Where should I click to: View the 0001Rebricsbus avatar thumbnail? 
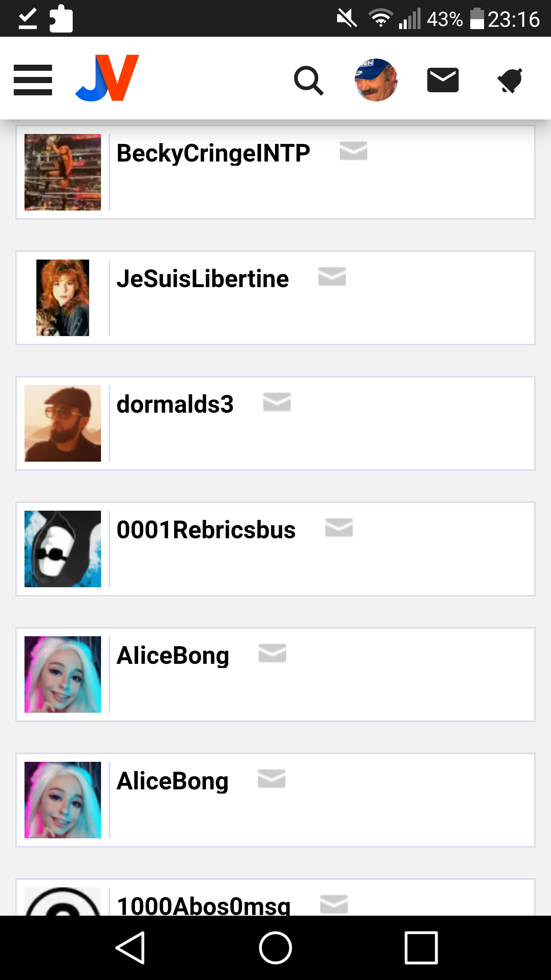pyautogui.click(x=63, y=549)
